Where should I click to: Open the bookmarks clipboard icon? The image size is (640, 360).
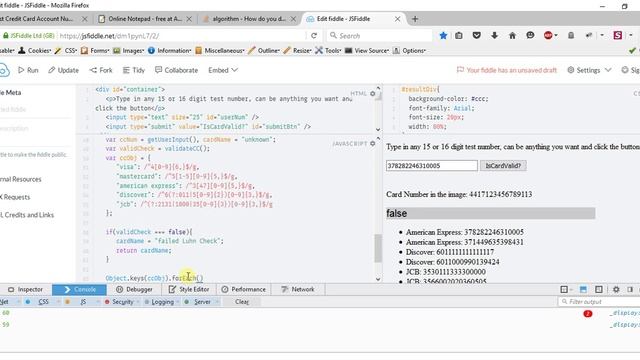tap(459, 36)
